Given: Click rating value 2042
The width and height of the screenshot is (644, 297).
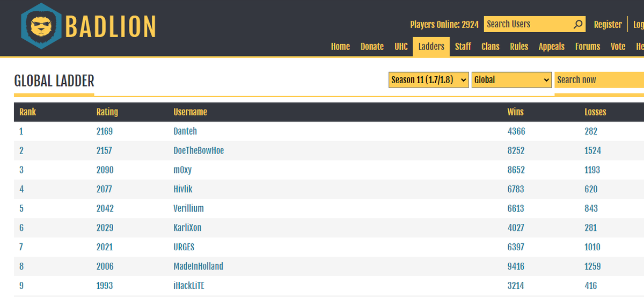Looking at the screenshot, I should pyautogui.click(x=105, y=208).
